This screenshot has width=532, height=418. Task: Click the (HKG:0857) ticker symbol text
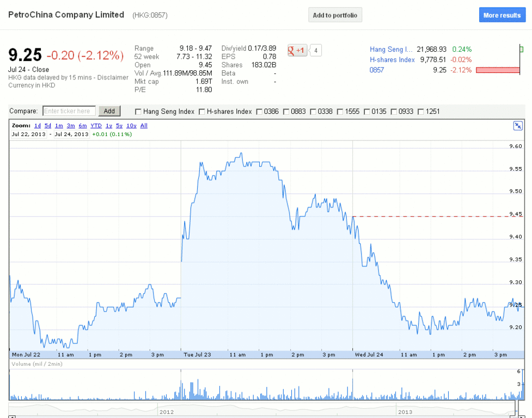(150, 15)
